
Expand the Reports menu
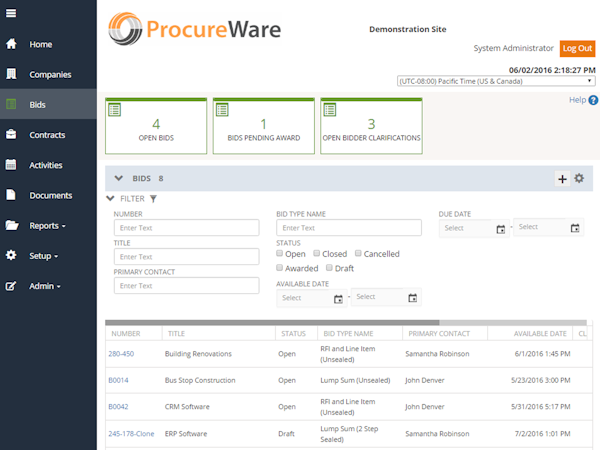47,226
